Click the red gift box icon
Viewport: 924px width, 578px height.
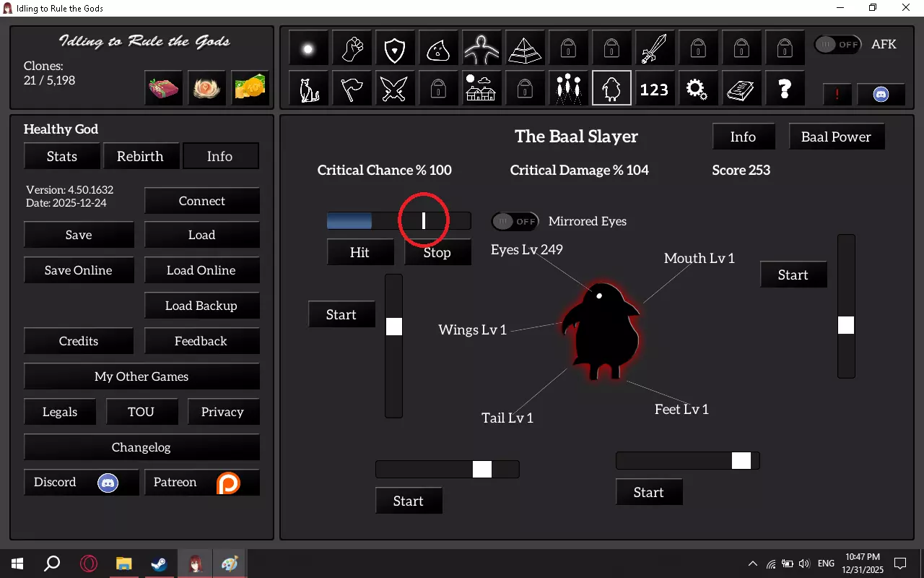click(164, 88)
